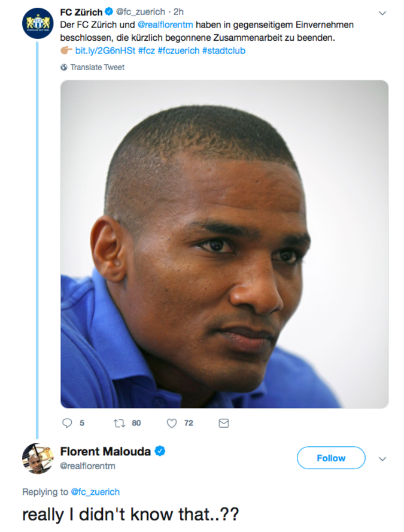Open the player photo in tweet
This screenshot has height=532, width=404.
pyautogui.click(x=224, y=244)
